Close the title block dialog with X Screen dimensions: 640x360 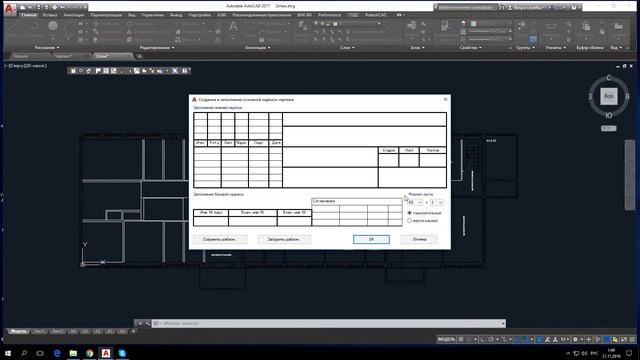point(445,99)
